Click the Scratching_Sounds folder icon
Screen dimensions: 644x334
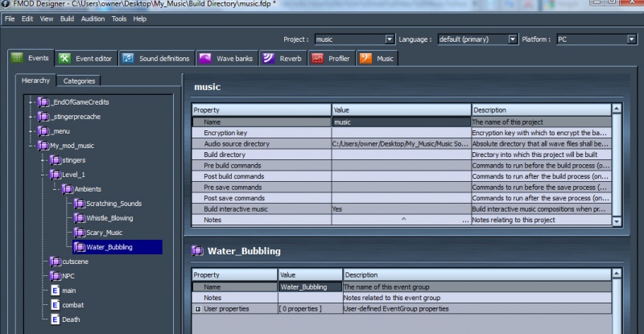point(80,204)
